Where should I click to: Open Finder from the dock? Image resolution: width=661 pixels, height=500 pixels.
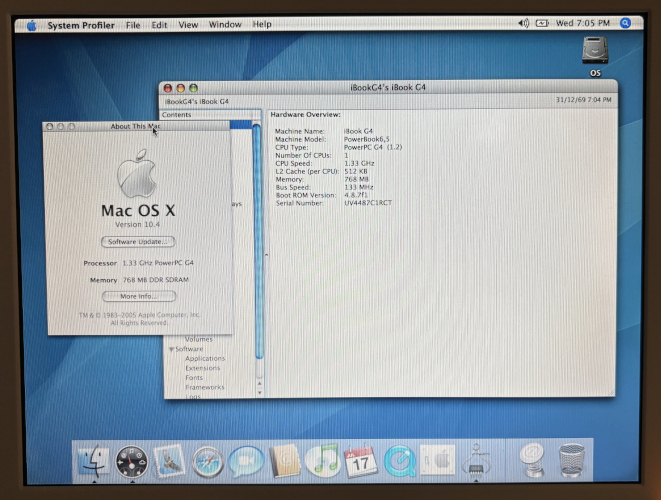(93, 461)
